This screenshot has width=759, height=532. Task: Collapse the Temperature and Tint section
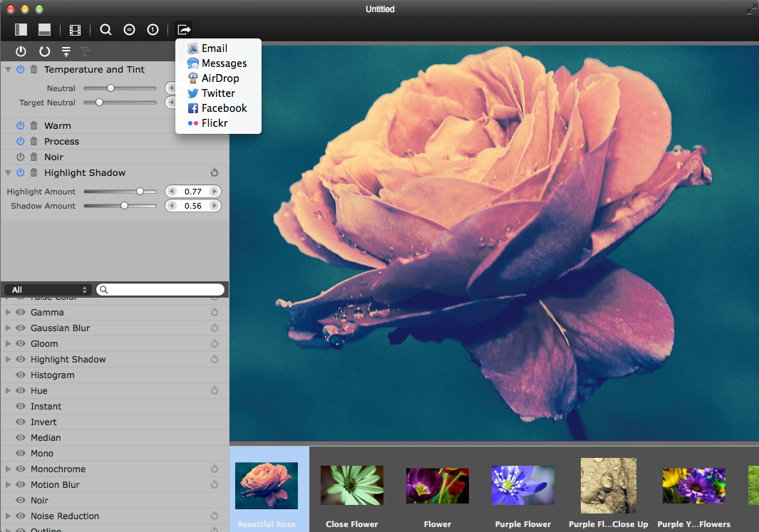8,70
